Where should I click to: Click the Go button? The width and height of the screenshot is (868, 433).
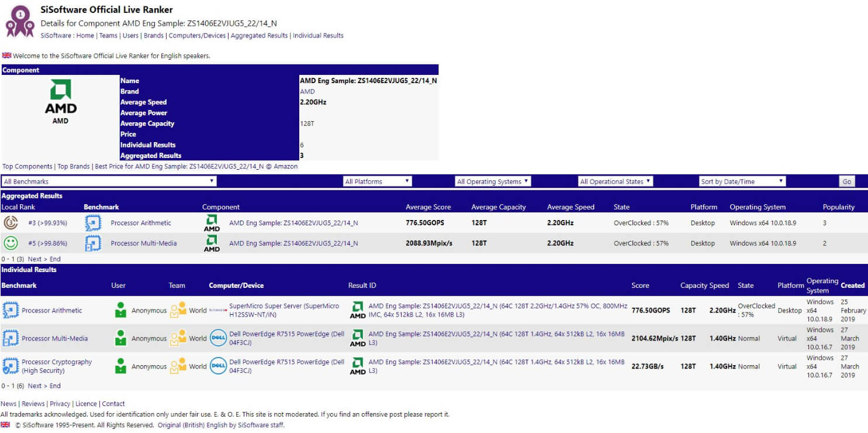click(x=847, y=181)
